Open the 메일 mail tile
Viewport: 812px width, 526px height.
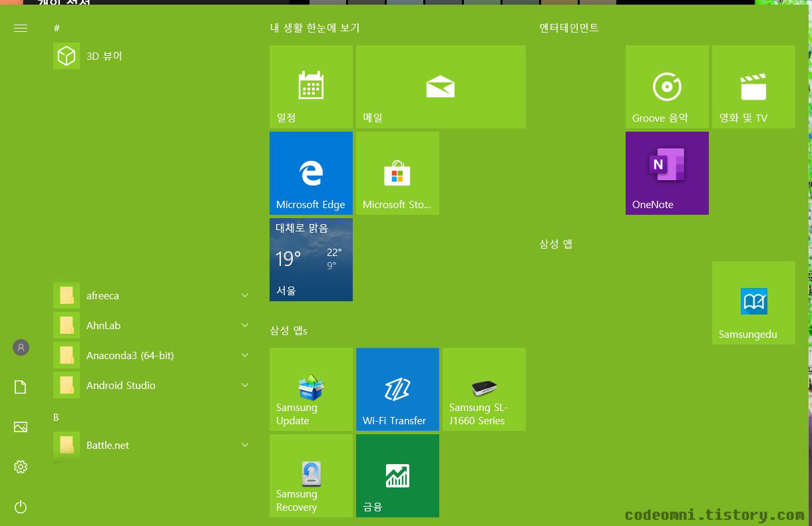click(441, 86)
